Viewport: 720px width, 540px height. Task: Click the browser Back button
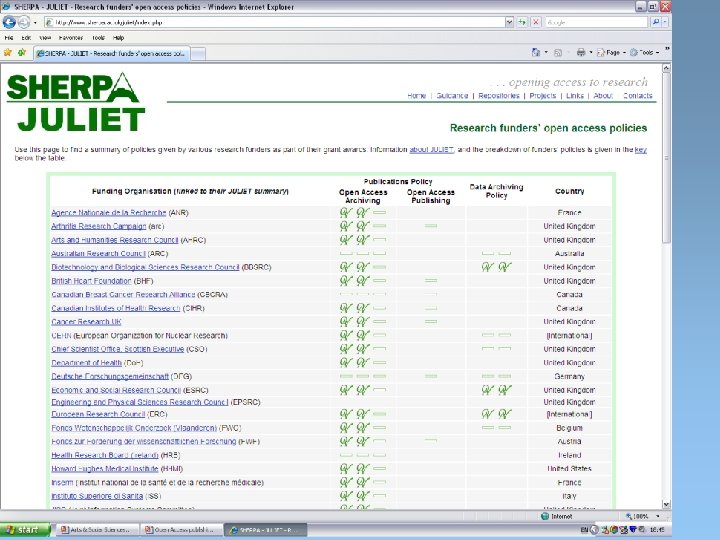(x=9, y=22)
